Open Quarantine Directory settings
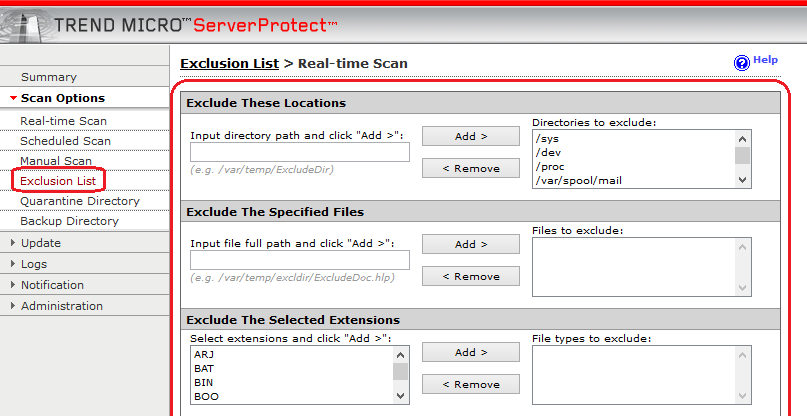Screen dimensions: 807x416 (x=80, y=201)
